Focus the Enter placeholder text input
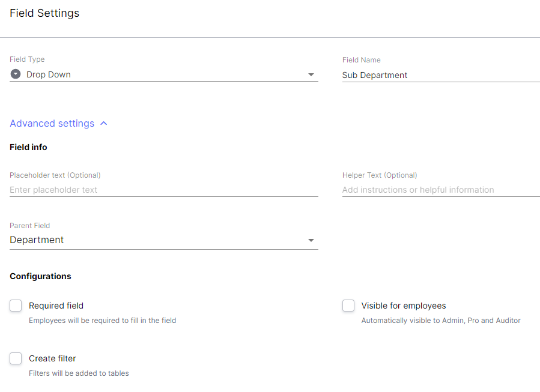This screenshot has width=540, height=392. [164, 190]
